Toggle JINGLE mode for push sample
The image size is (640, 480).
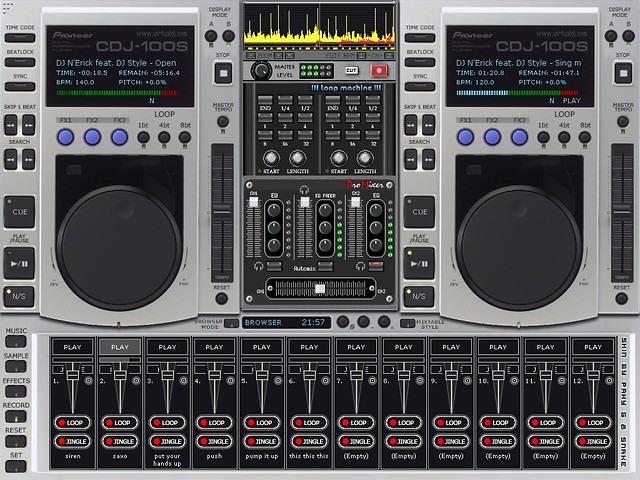coord(214,441)
